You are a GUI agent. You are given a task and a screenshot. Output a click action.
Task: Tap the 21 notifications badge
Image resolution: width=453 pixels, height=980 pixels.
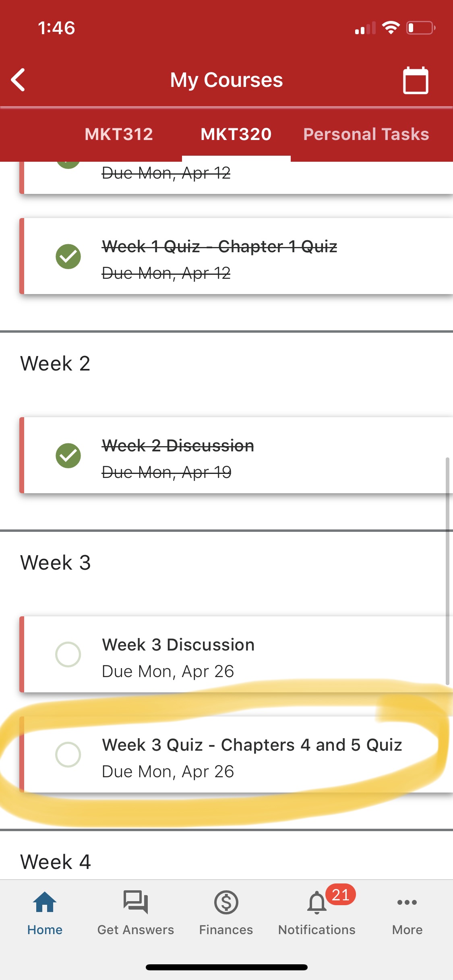point(341,895)
